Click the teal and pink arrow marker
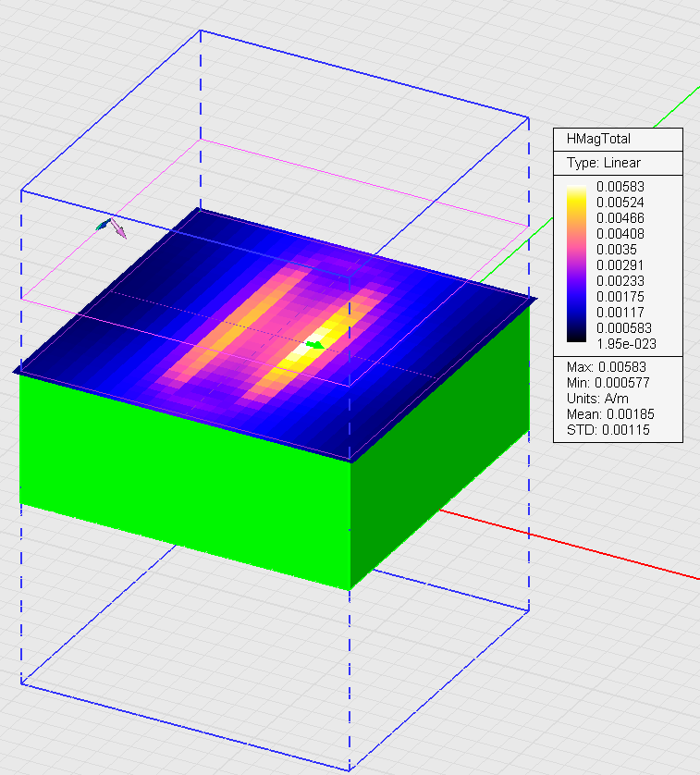The width and height of the screenshot is (700, 775). (x=112, y=227)
